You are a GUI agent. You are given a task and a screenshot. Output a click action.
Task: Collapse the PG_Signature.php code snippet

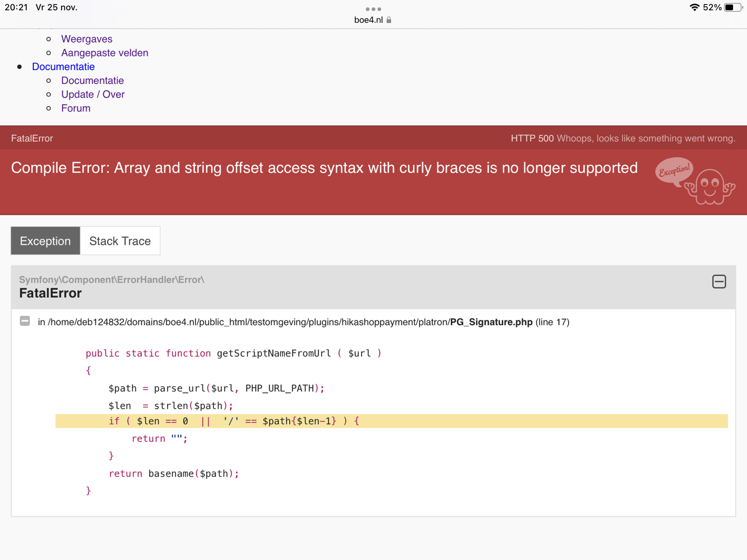pyautogui.click(x=25, y=321)
